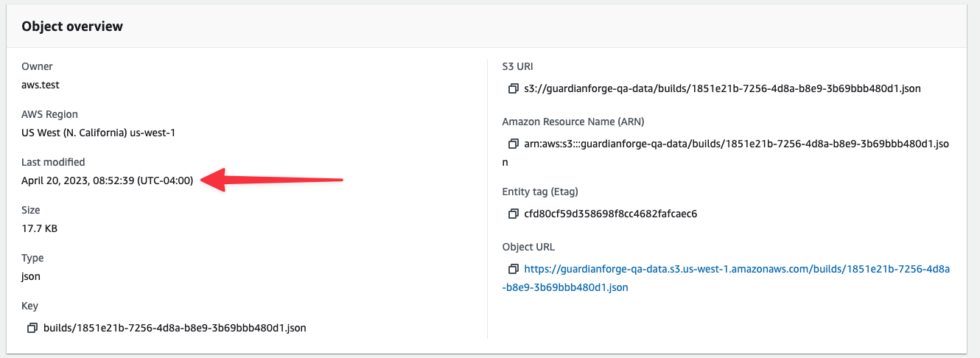The image size is (980, 358).
Task: Click the Entity tag (Etag) label
Action: coord(540,192)
